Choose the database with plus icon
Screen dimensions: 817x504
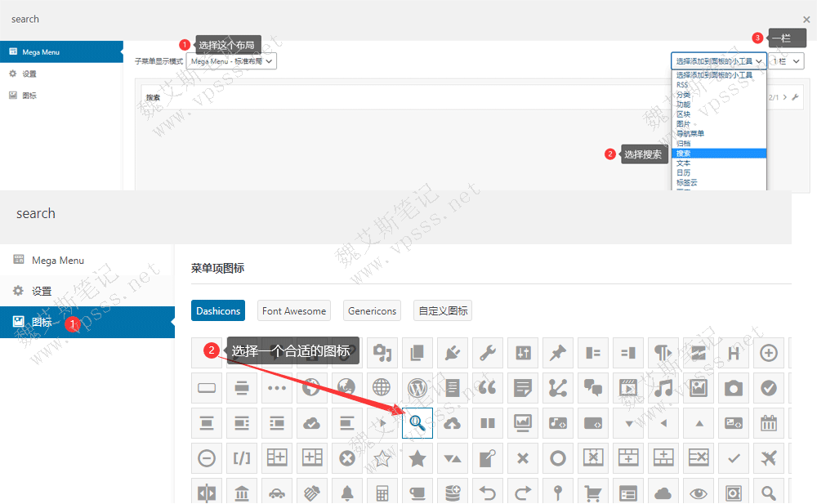[453, 493]
